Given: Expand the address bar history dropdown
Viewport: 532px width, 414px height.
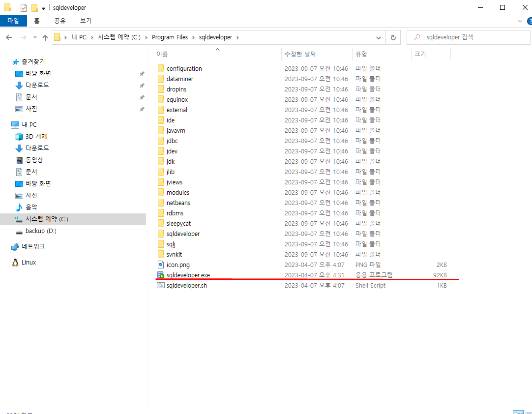Looking at the screenshot, I should 378,38.
